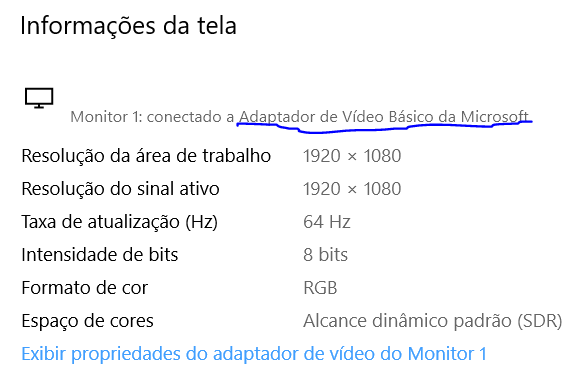Click the active signal resolution value
Image resolution: width=580 pixels, height=390 pixels.
[x=352, y=189]
